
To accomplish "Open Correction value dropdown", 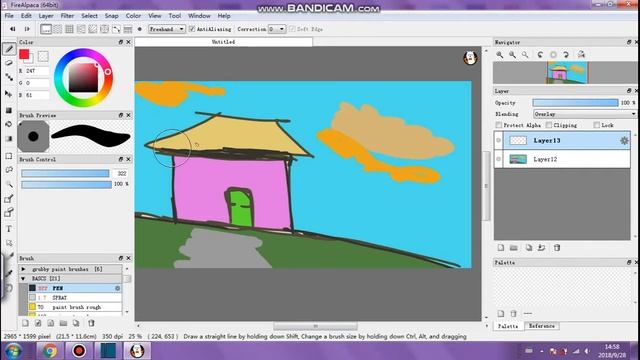I will pyautogui.click(x=277, y=29).
